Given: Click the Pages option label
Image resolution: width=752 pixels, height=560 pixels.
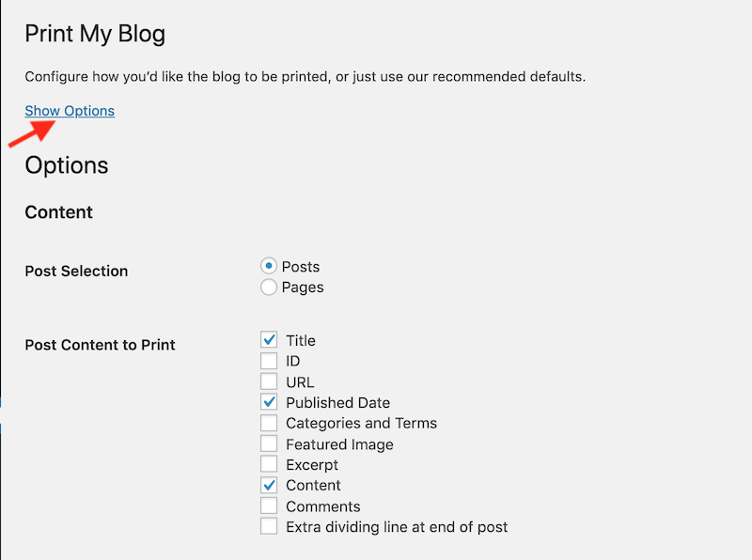Looking at the screenshot, I should click(303, 288).
